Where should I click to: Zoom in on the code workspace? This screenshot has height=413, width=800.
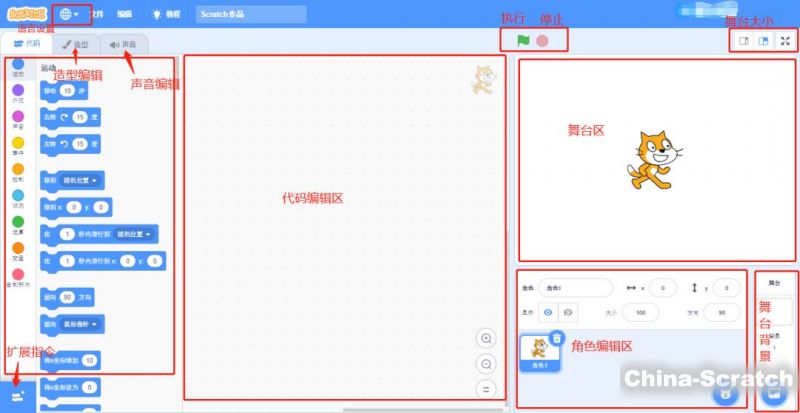(486, 338)
